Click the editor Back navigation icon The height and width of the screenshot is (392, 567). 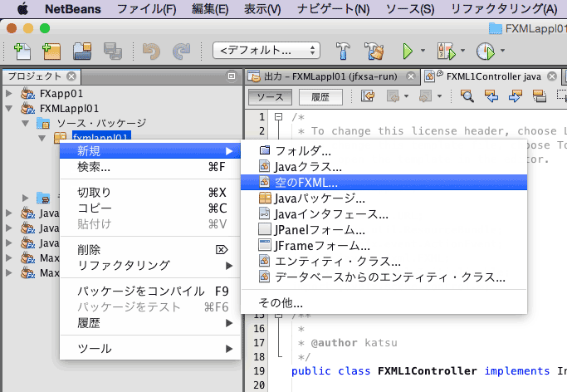tap(393, 96)
